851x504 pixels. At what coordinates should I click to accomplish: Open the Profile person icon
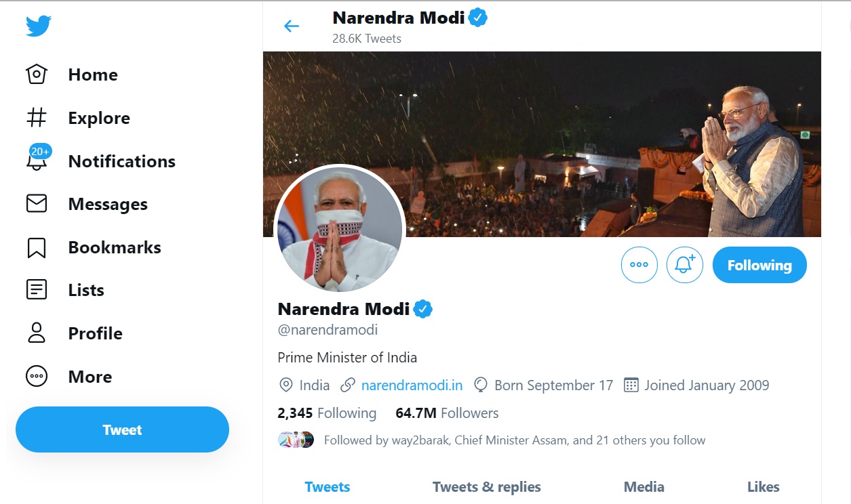click(37, 333)
